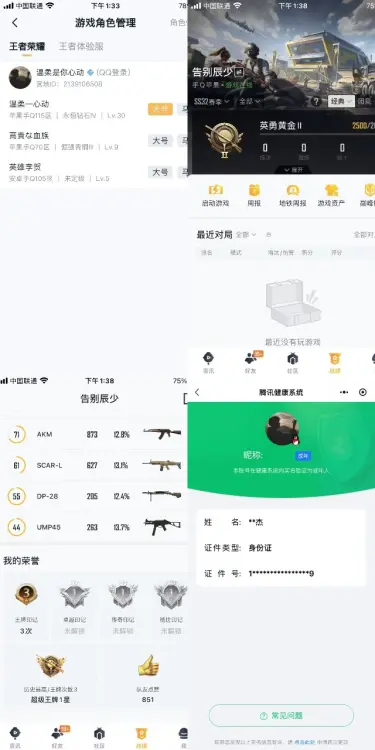Screen dimensions: 375x750
Task: Open the 经典 mode dropdown
Action: pos(341,101)
